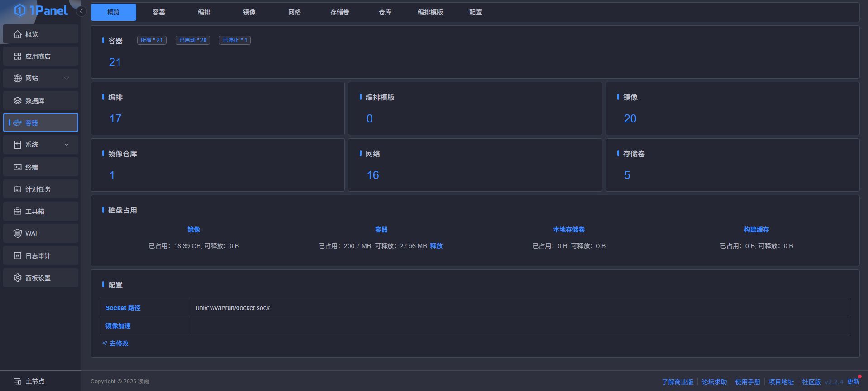Viewport: 868px width, 391px height.
Task: Open the 配置 tab
Action: click(476, 12)
